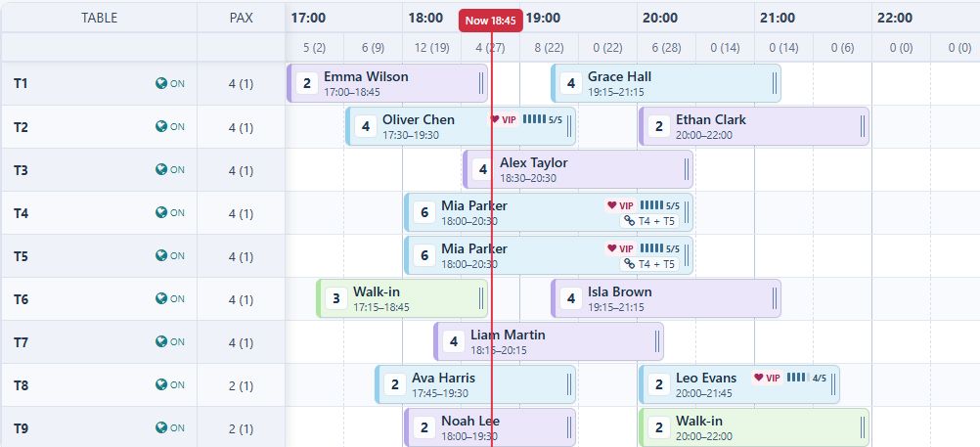Toggle the ON status for table T3

coord(170,169)
